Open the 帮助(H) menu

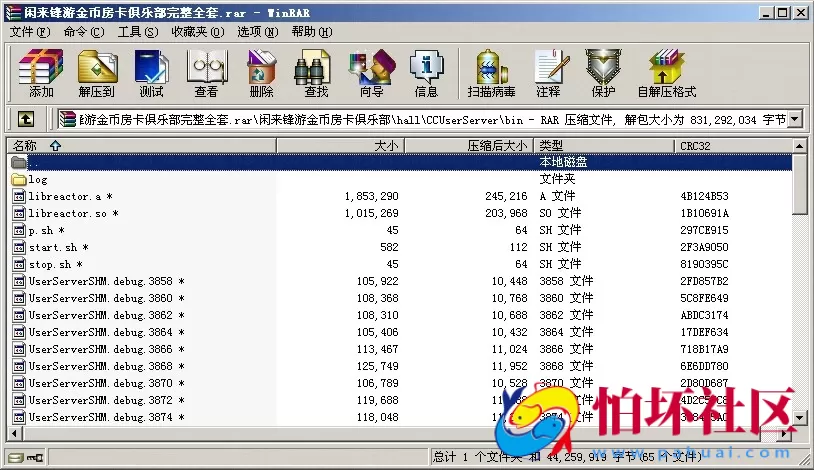[312, 32]
